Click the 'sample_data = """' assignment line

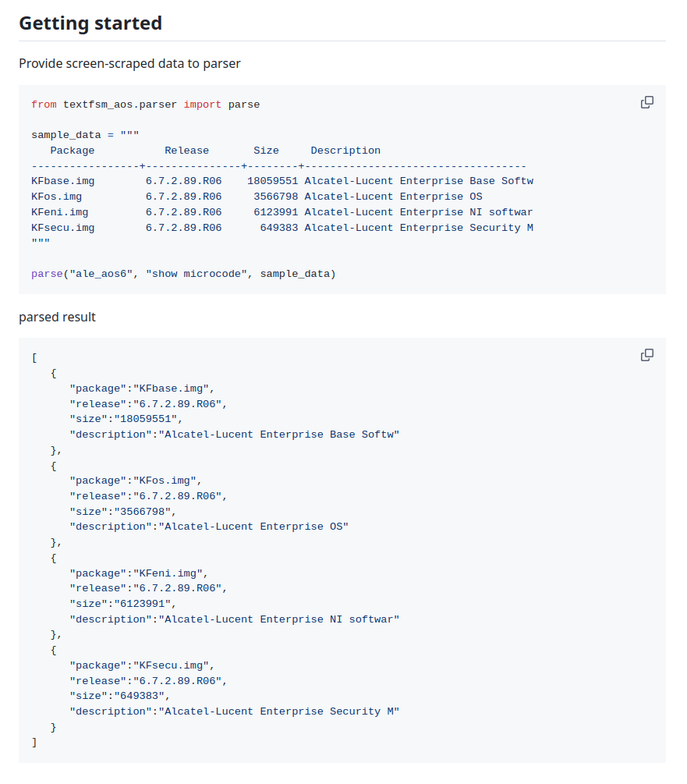(85, 135)
